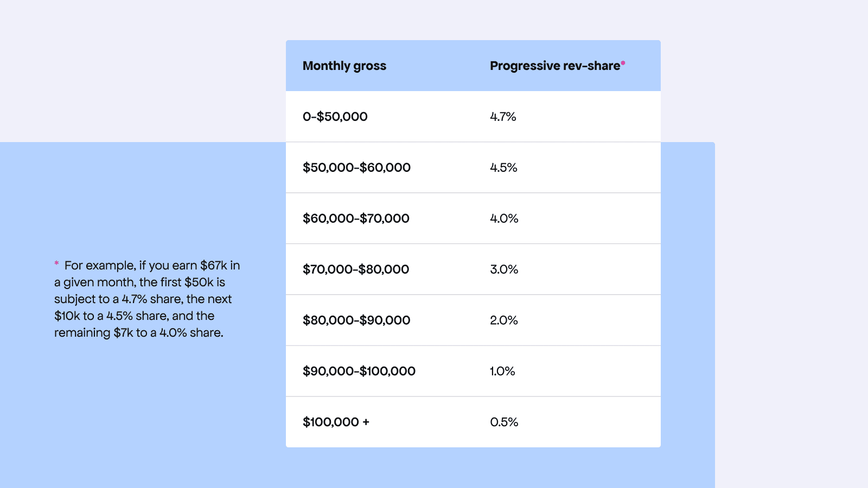Click the 0.5% rate value
The width and height of the screenshot is (868, 488).
point(504,422)
